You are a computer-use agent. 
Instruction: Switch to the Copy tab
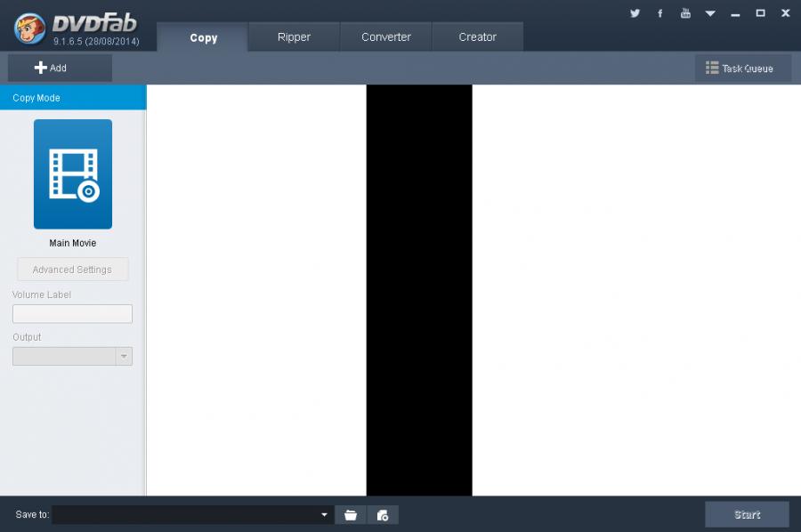coord(203,37)
